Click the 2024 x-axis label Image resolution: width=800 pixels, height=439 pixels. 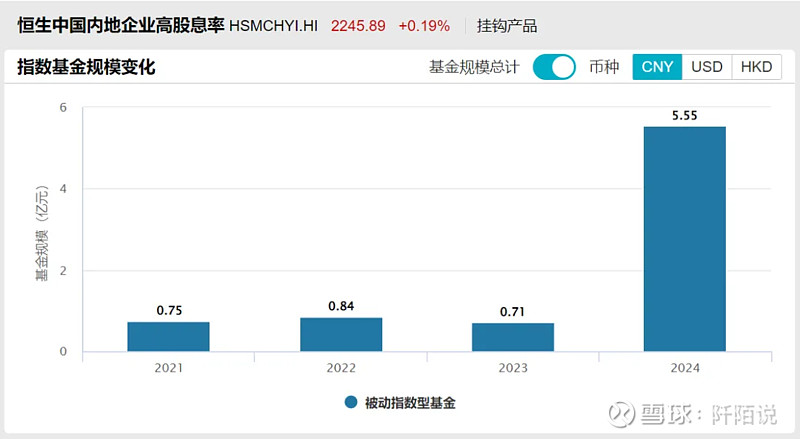tap(685, 368)
